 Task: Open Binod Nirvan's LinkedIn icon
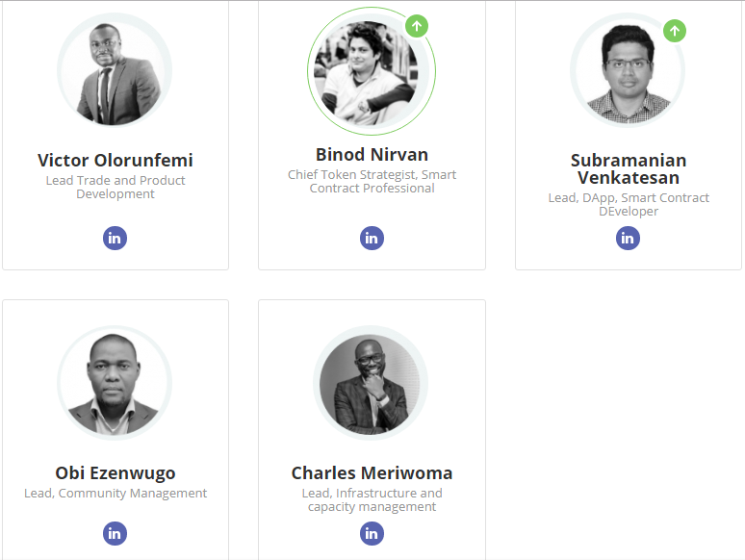click(372, 238)
